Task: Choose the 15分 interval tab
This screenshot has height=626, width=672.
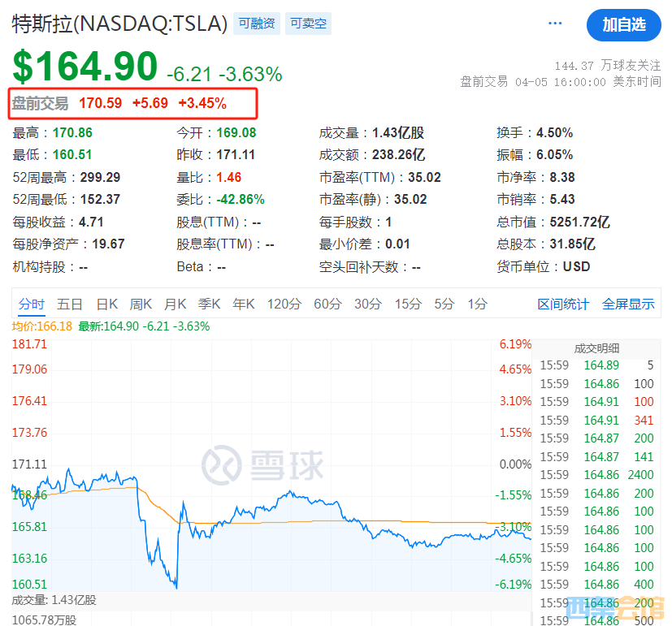Action: 408,304
